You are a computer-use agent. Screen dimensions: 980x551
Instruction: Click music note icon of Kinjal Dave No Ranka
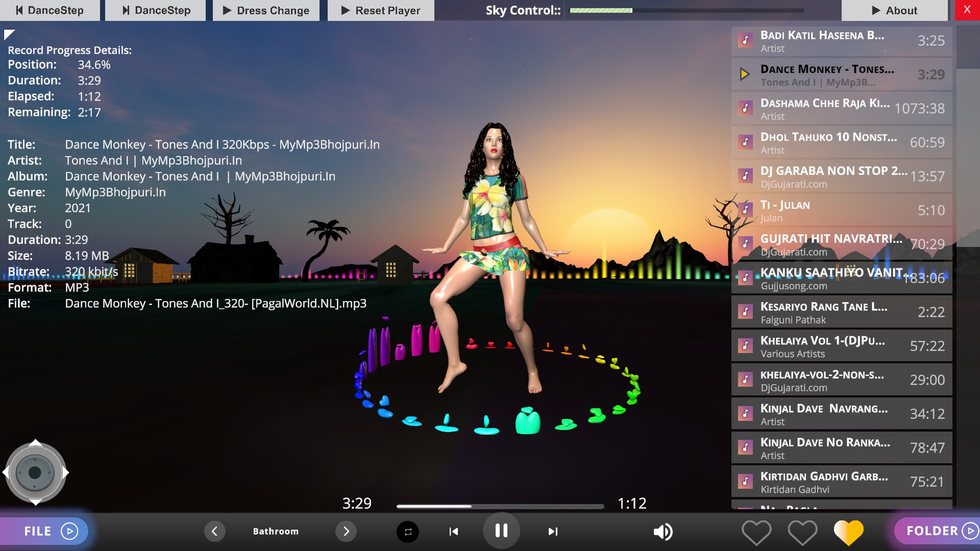pyautogui.click(x=745, y=447)
